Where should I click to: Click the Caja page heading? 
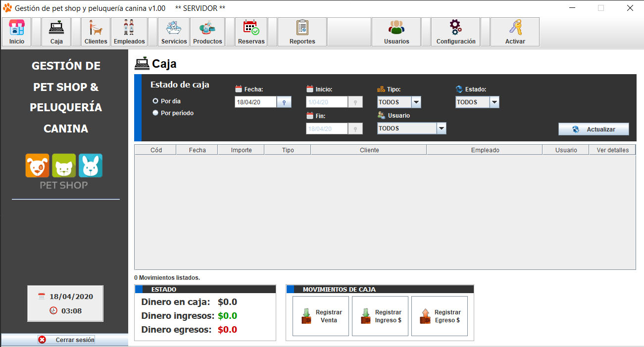[164, 64]
